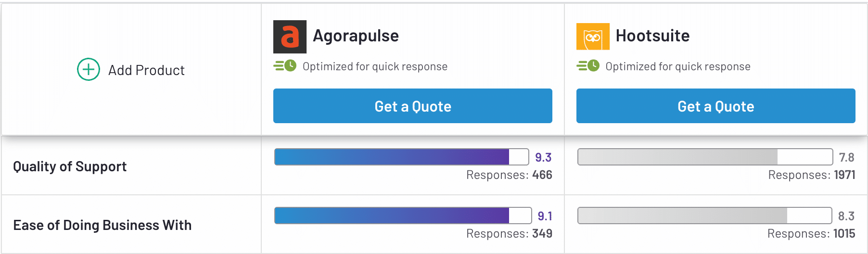This screenshot has width=868, height=254.
Task: Request a quote from Hootsuite
Action: [715, 106]
